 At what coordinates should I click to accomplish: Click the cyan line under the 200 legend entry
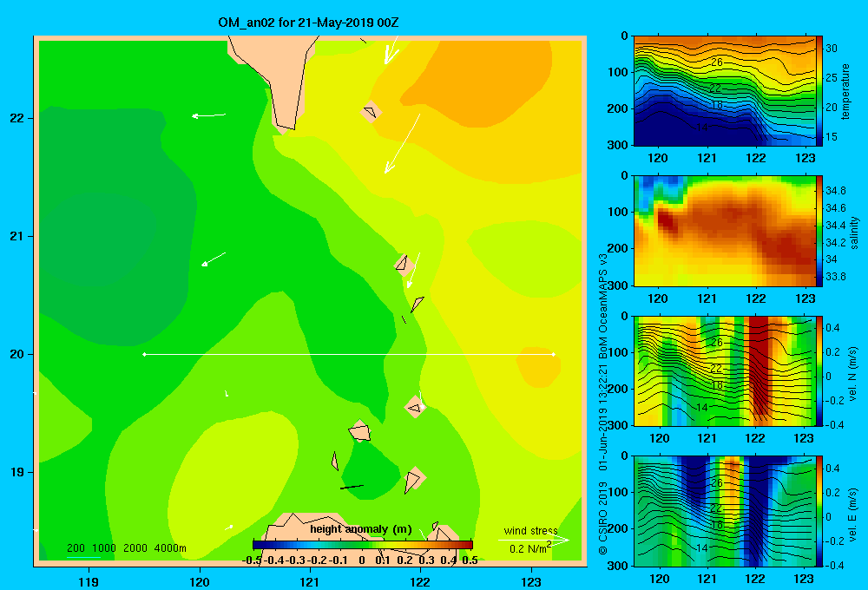[83, 557]
